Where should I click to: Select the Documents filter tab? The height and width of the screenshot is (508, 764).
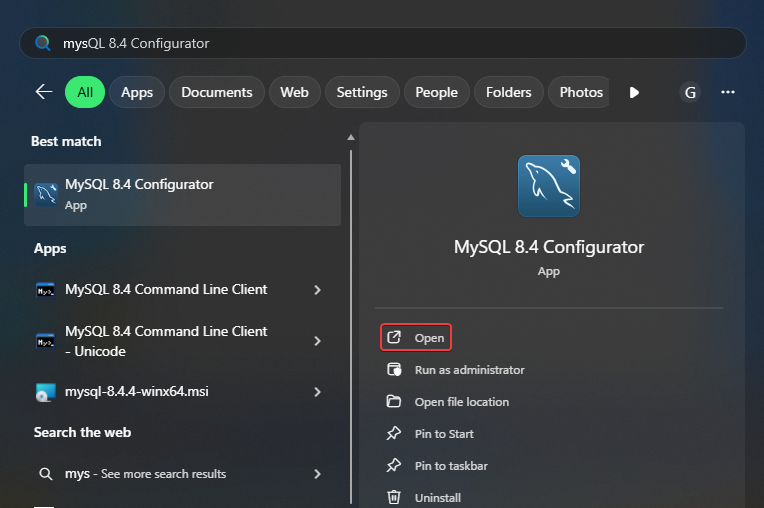(x=217, y=92)
